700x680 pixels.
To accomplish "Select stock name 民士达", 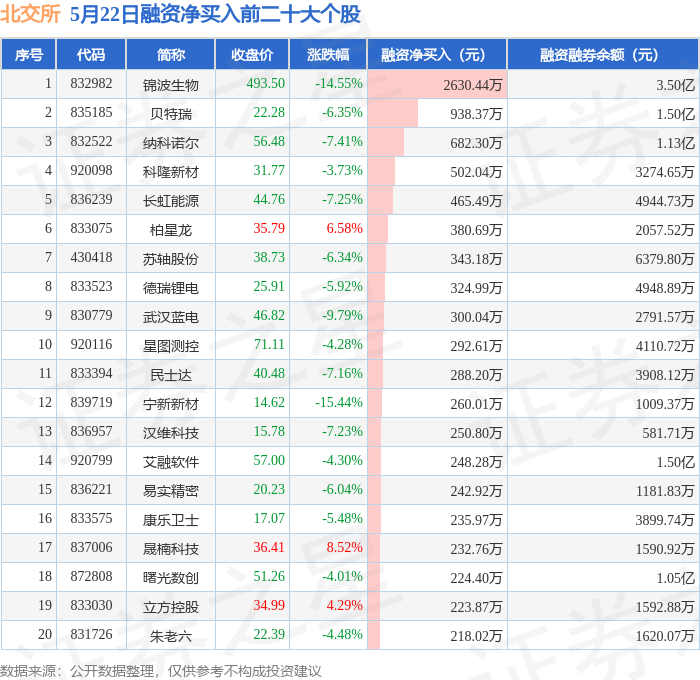I will coord(171,375).
